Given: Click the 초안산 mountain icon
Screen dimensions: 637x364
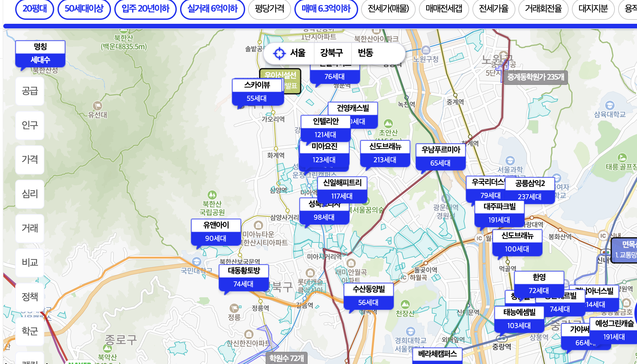Looking at the screenshot, I should 388,124.
